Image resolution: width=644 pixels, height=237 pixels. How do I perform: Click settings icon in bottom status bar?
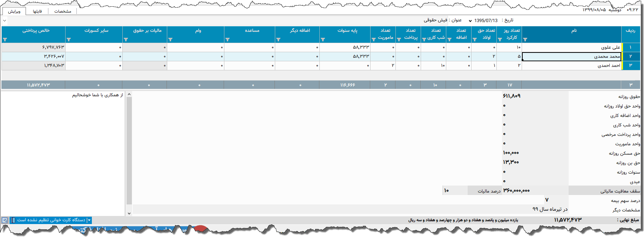click(5, 220)
